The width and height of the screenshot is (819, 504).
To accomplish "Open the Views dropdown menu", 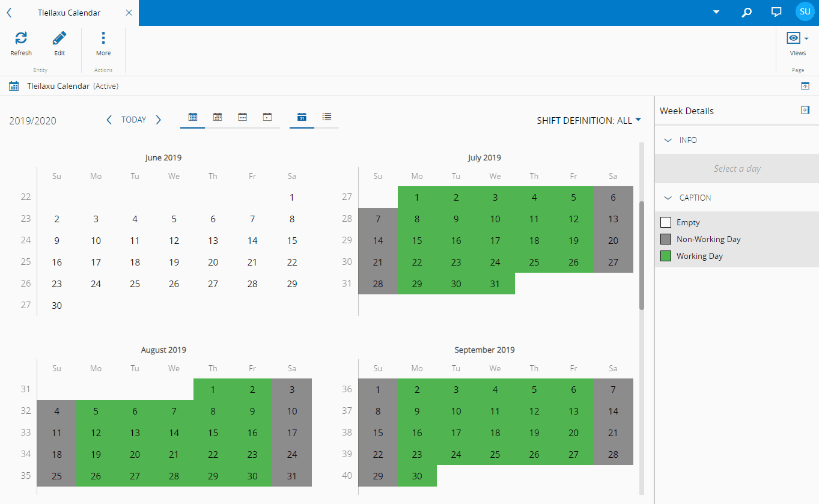I will [797, 39].
